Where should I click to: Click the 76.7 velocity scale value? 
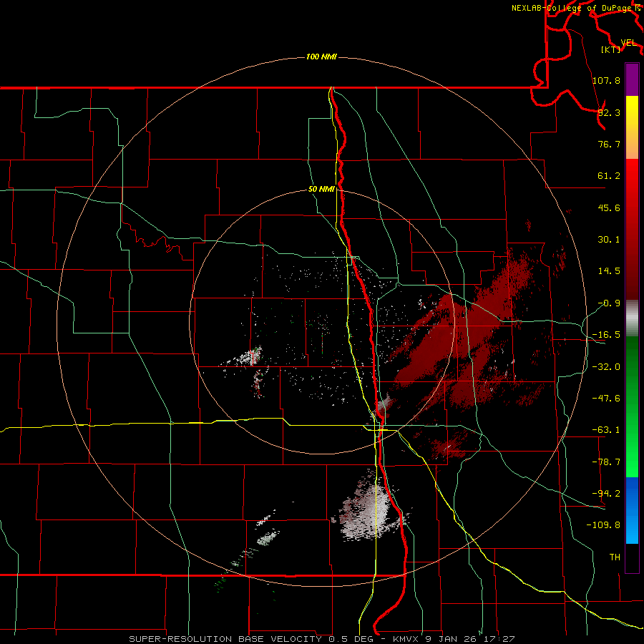click(609, 144)
